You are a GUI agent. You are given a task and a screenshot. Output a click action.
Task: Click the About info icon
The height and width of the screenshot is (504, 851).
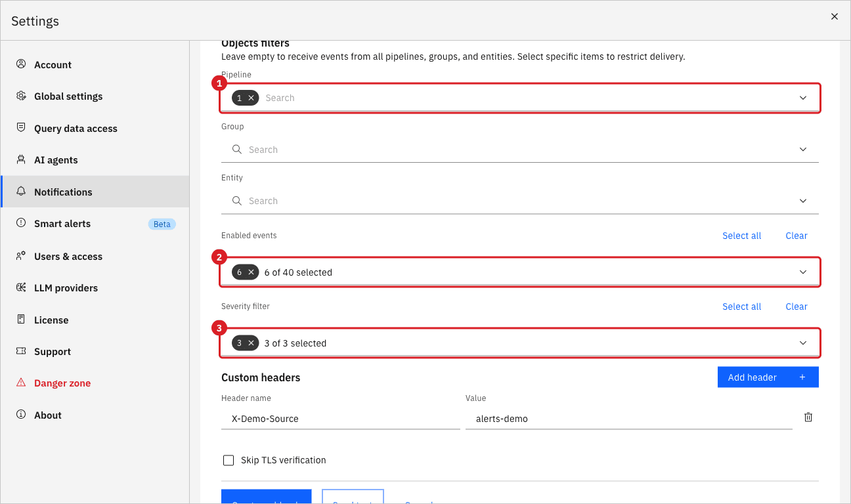tap(21, 415)
